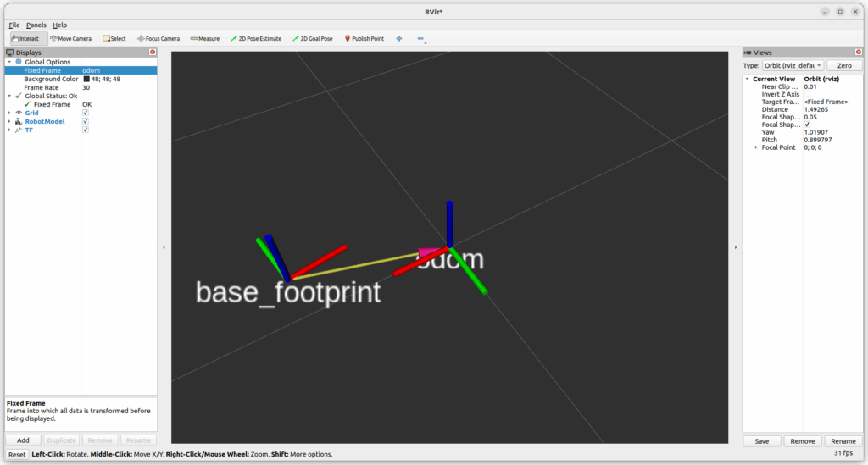The height and width of the screenshot is (465, 868).
Task: Open the Panels menu
Action: 36,25
